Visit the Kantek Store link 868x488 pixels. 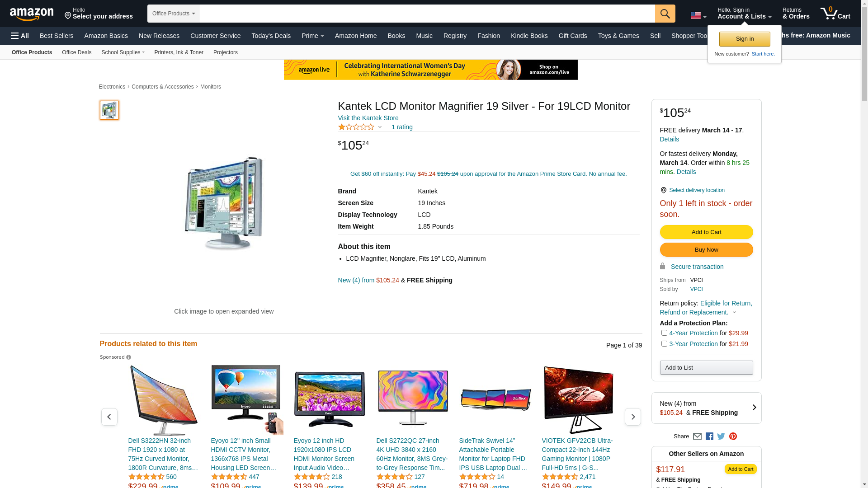[x=368, y=118]
